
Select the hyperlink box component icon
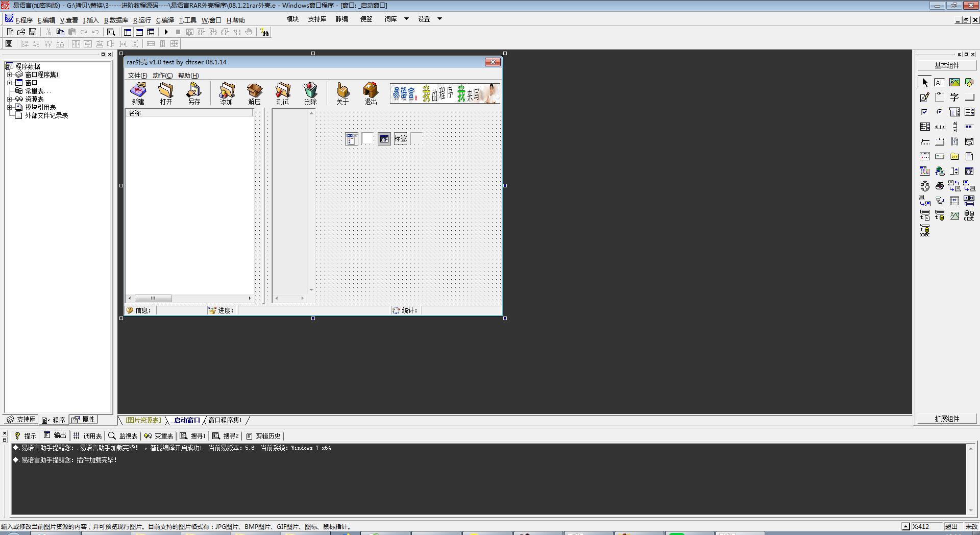[x=940, y=171]
